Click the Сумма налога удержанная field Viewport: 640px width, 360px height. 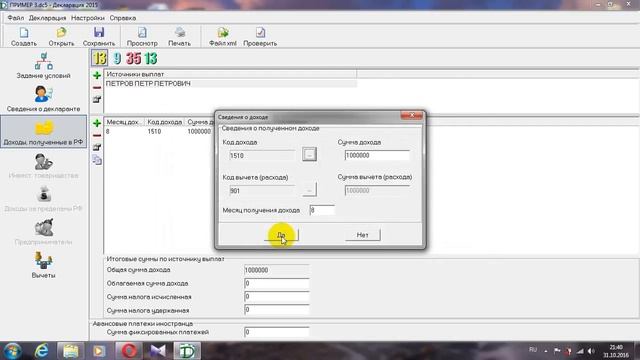pyautogui.click(x=277, y=310)
